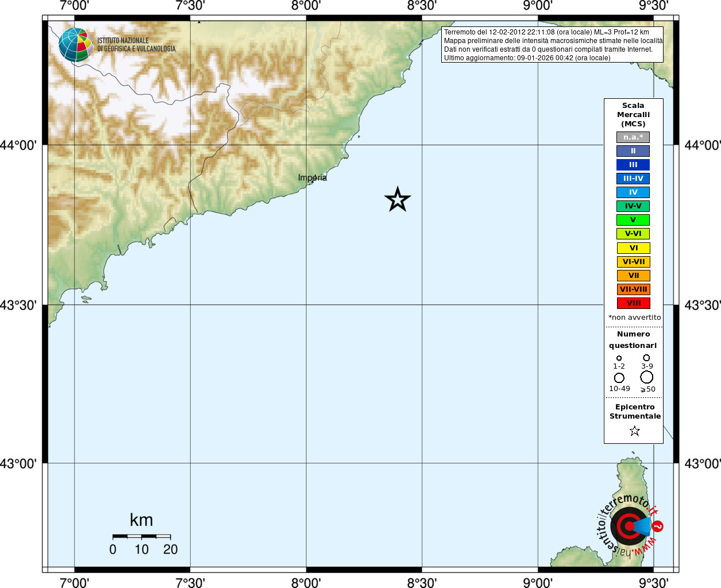Click the red VIII legend swatch
721x588 pixels.
634,303
